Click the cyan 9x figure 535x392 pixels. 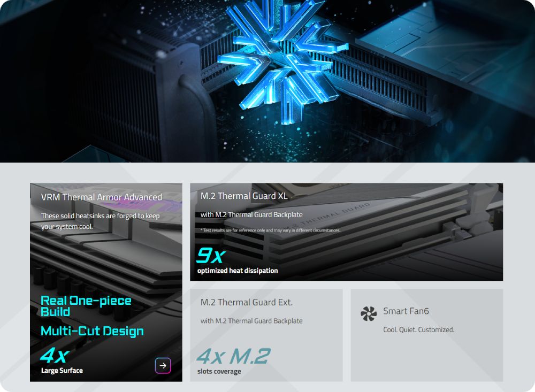pos(211,255)
